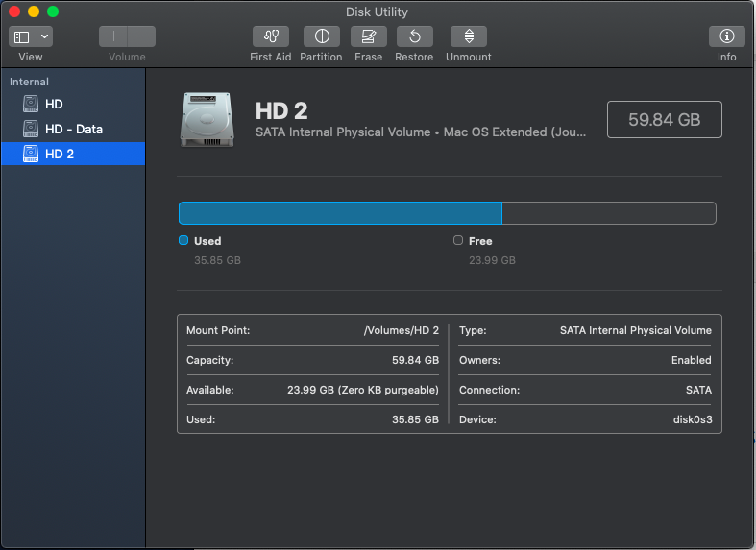
Task: Select HD - Data volume in sidebar
Action: click(73, 129)
